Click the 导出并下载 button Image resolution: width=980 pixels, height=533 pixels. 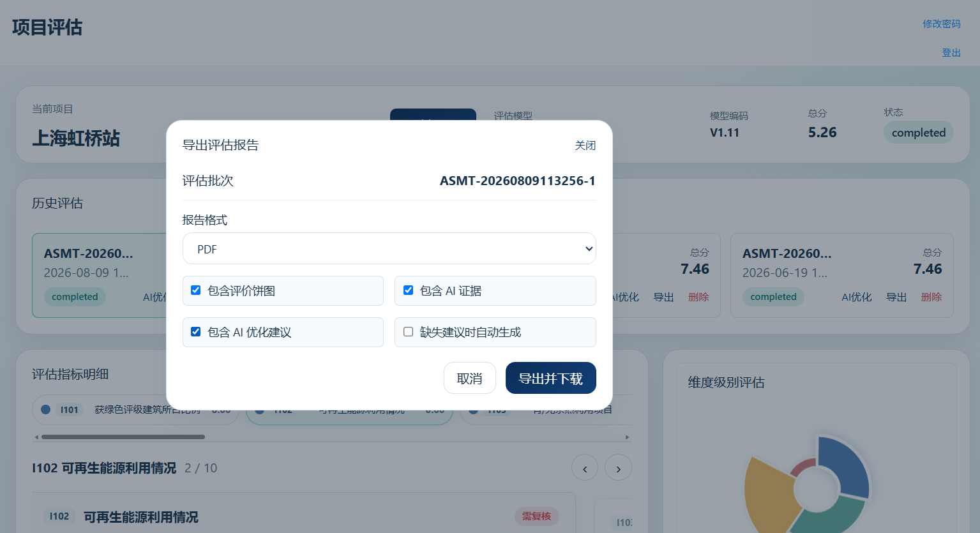pos(551,378)
